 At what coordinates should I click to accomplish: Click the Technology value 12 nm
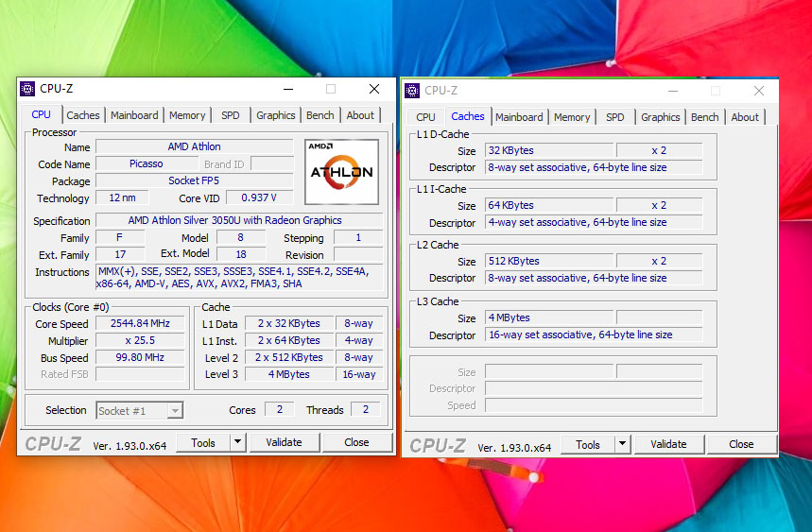[x=123, y=197]
